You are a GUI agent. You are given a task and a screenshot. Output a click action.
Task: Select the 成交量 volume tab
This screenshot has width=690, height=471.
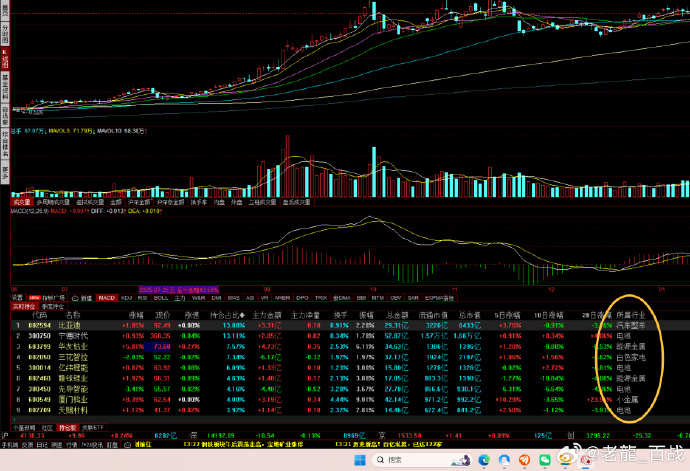click(x=22, y=202)
